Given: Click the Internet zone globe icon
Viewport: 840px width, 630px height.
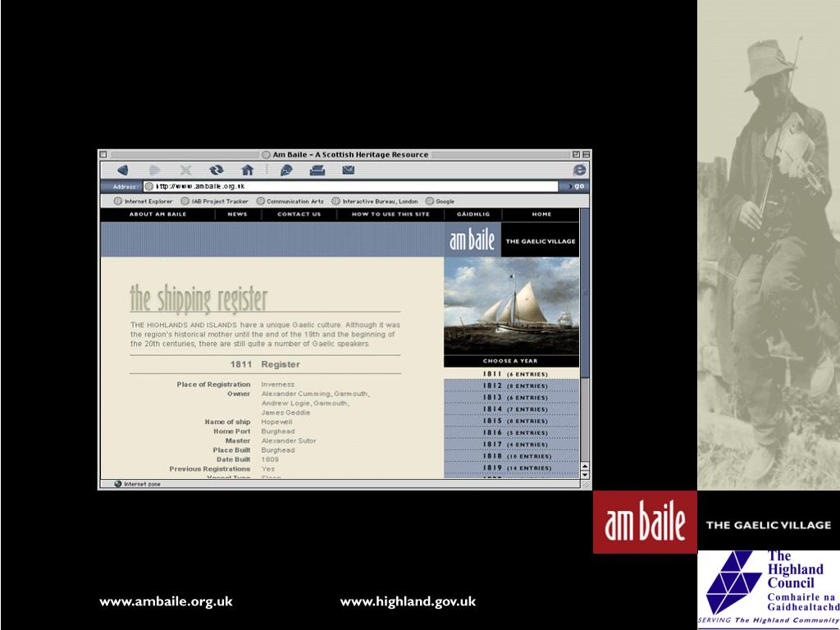Looking at the screenshot, I should pyautogui.click(x=118, y=484).
